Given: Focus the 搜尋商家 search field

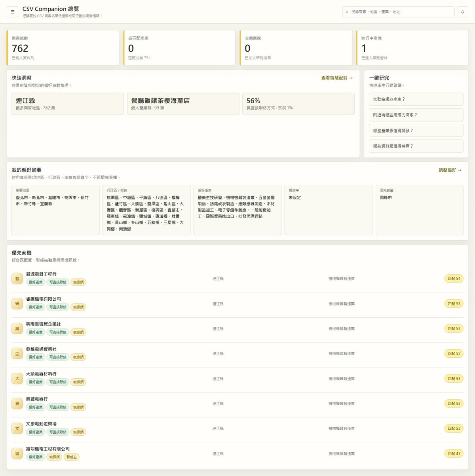Looking at the screenshot, I should coord(398,12).
